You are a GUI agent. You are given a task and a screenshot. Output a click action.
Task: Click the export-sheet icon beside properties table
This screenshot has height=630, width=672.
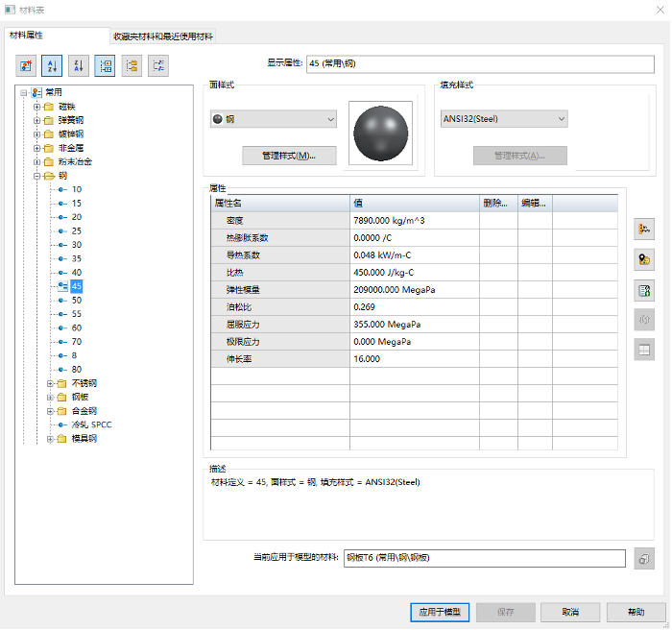click(x=643, y=290)
